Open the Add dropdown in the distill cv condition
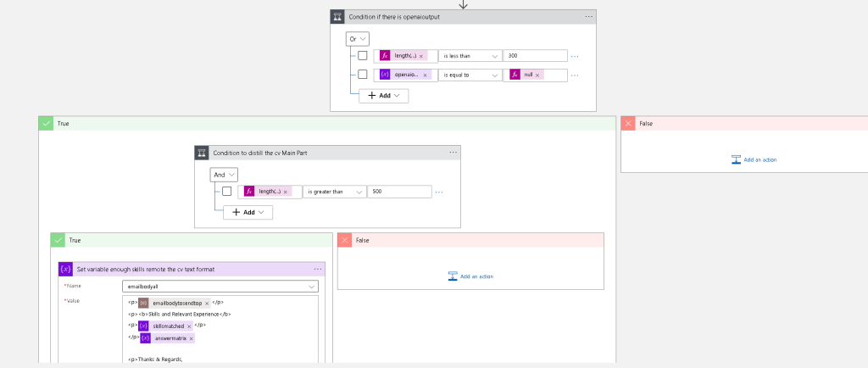868x368 pixels. pos(248,212)
